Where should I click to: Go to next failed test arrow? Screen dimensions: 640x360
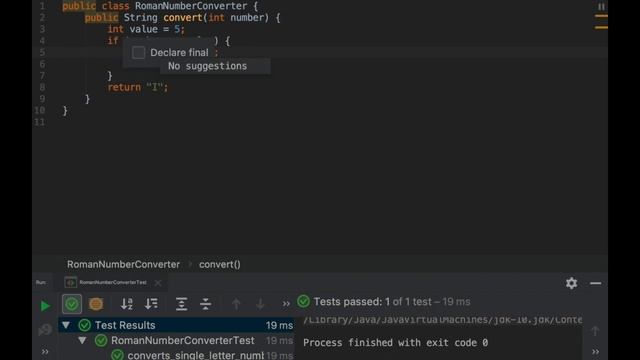pyautogui.click(x=260, y=304)
